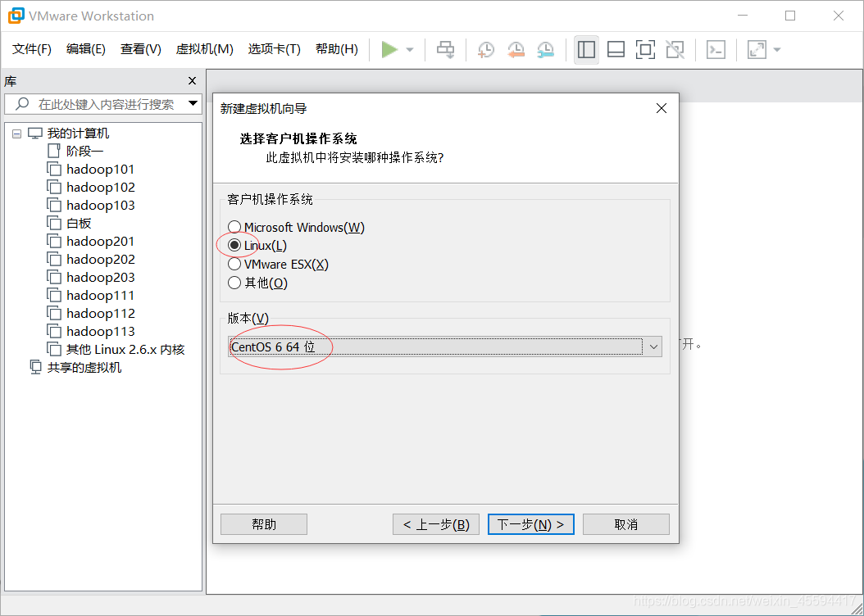Select the 白板 virtual machine
864x616 pixels.
click(x=79, y=223)
